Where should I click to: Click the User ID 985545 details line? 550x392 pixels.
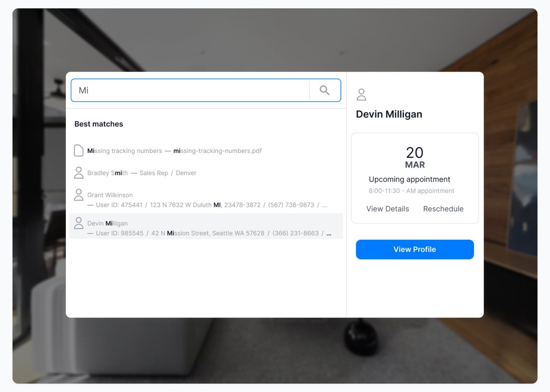pyautogui.click(x=209, y=233)
